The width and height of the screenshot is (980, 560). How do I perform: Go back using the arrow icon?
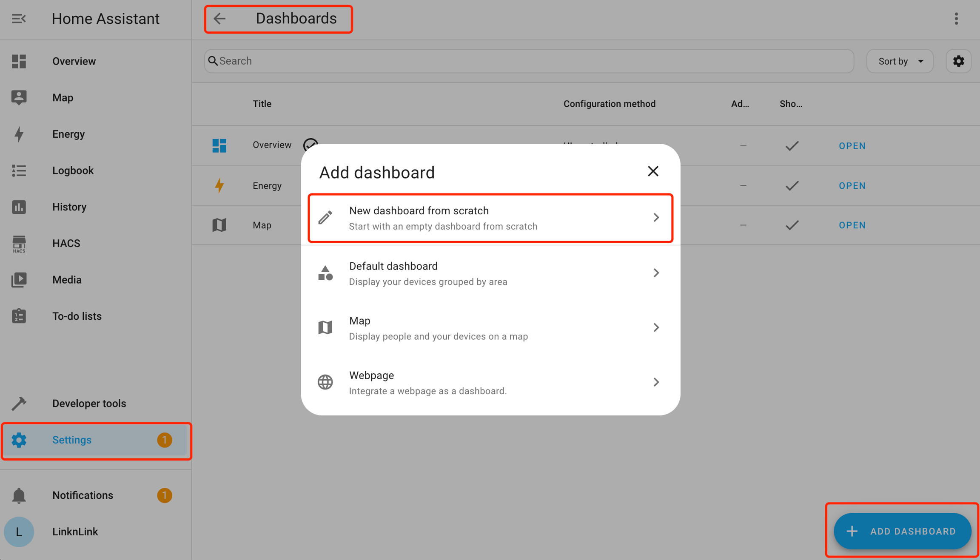click(x=219, y=19)
